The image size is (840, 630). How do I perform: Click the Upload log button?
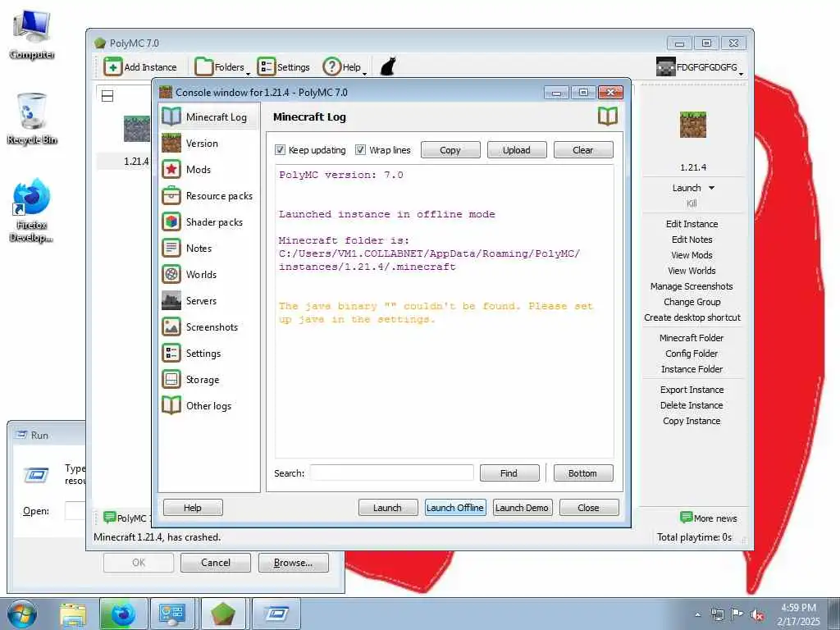pos(517,150)
